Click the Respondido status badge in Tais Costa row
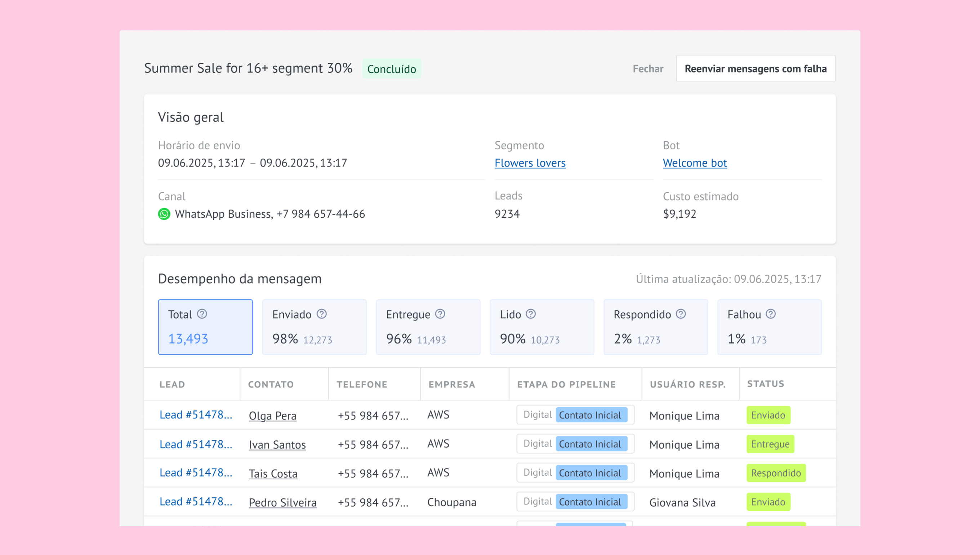Image resolution: width=980 pixels, height=555 pixels. pos(776,473)
